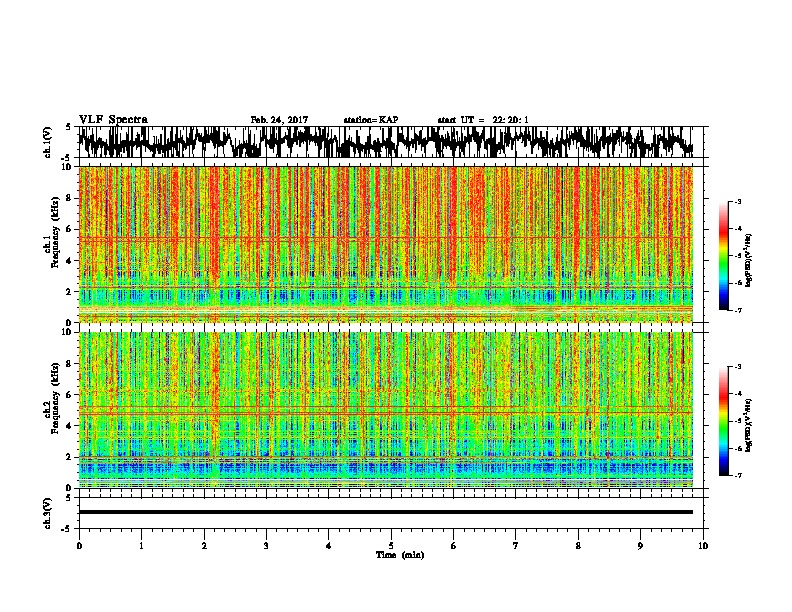This screenshot has height=612, width=792.
Task: Click the ch.3(V) axis label
Action: tap(48, 513)
